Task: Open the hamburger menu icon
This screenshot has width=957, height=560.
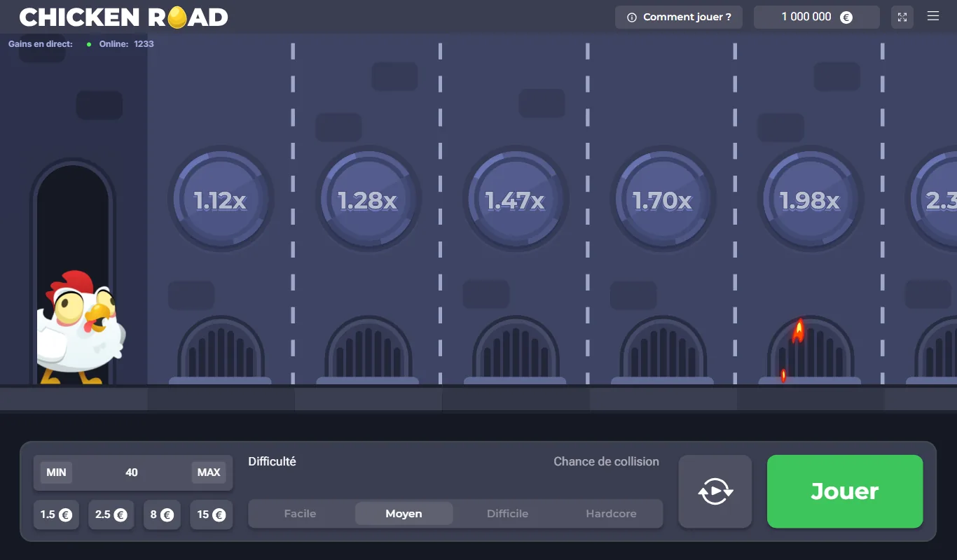Action: click(x=932, y=16)
